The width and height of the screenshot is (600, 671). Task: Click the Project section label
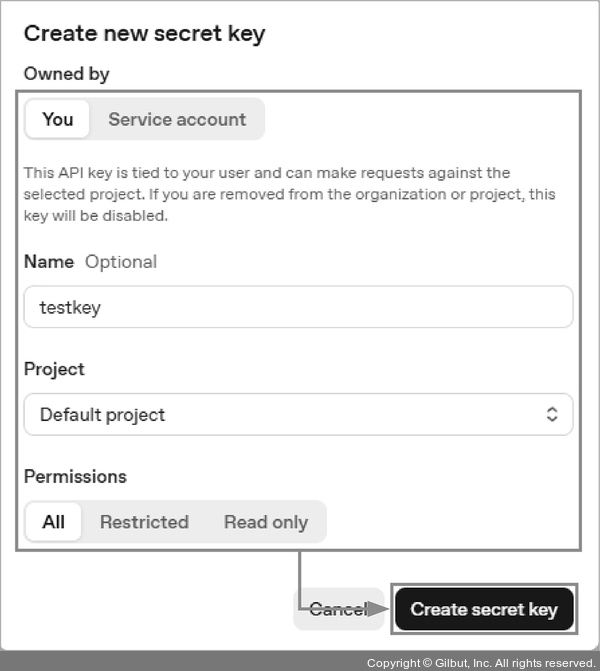(54, 369)
